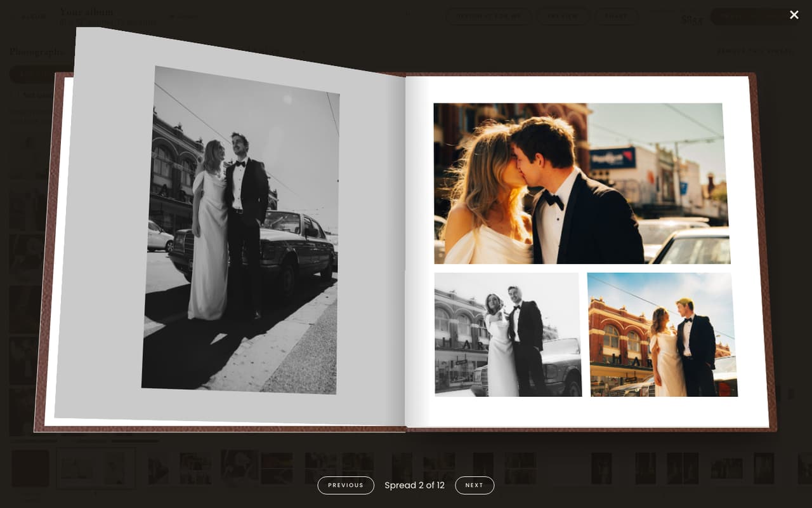The height and width of the screenshot is (508, 812).
Task: Select the small black-and-white photo on right page
Action: (507, 335)
